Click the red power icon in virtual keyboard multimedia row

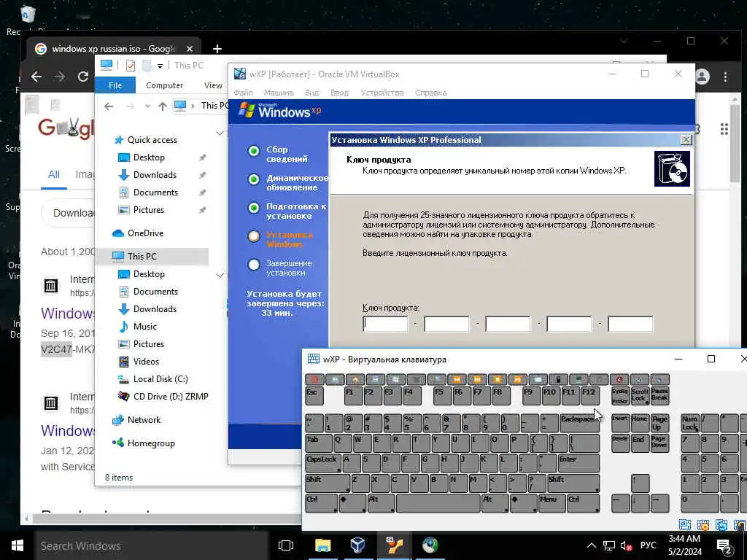point(619,379)
